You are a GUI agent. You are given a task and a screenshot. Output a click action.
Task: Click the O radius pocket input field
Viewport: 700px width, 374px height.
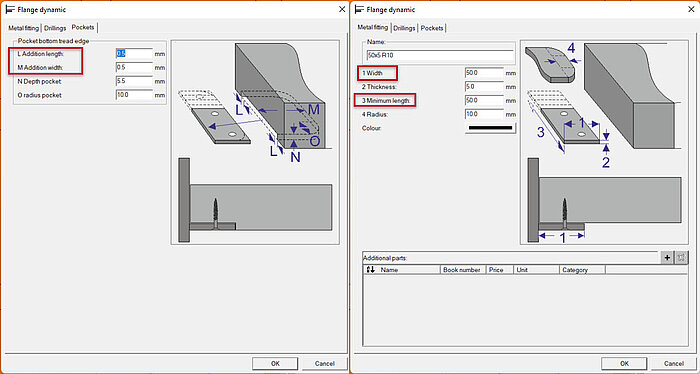(x=134, y=95)
